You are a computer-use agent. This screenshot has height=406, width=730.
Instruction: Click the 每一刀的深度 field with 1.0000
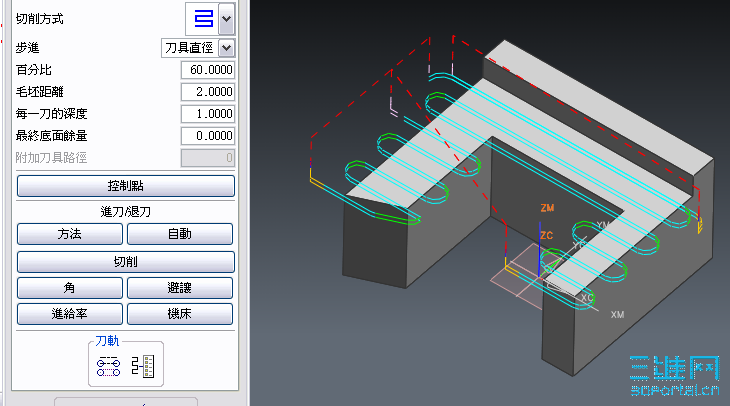pyautogui.click(x=208, y=114)
